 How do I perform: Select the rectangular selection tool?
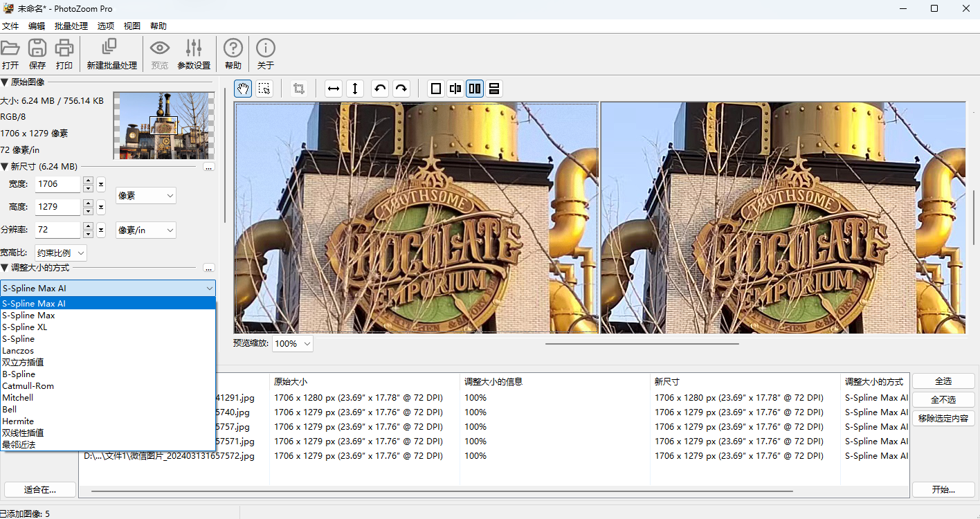point(264,89)
